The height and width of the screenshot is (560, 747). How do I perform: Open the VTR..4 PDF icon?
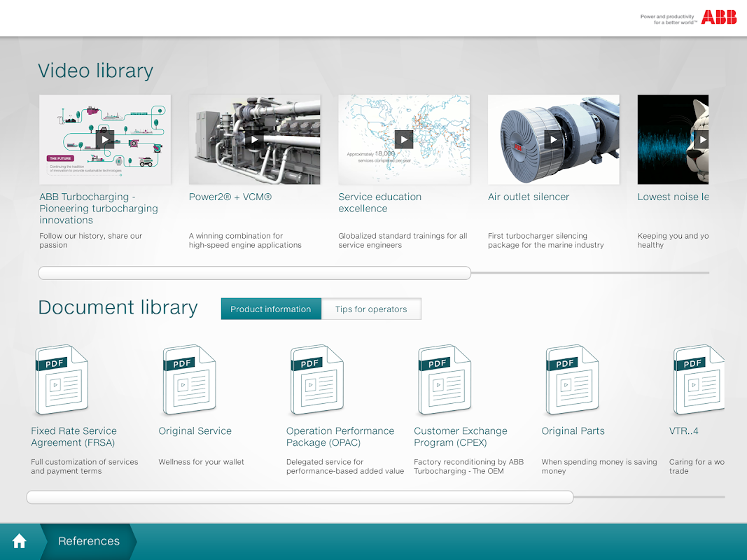tap(699, 380)
